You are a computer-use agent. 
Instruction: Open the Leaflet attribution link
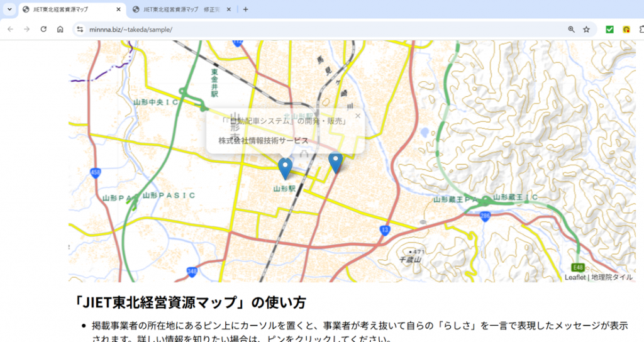pos(575,277)
